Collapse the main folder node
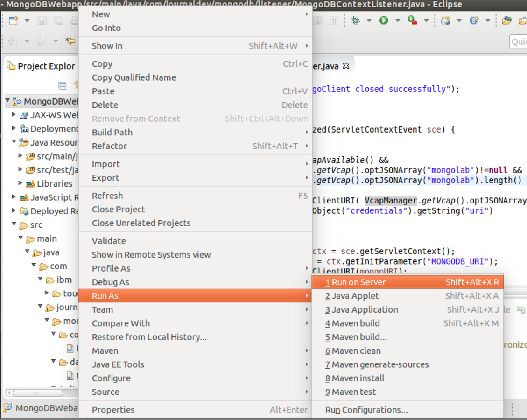The width and height of the screenshot is (527, 420). 21,238
